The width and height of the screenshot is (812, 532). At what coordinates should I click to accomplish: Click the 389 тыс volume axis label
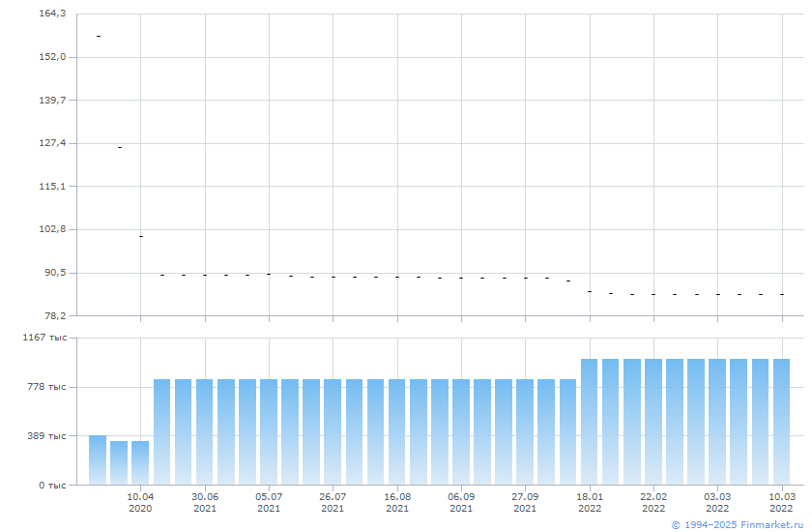[x=46, y=435]
